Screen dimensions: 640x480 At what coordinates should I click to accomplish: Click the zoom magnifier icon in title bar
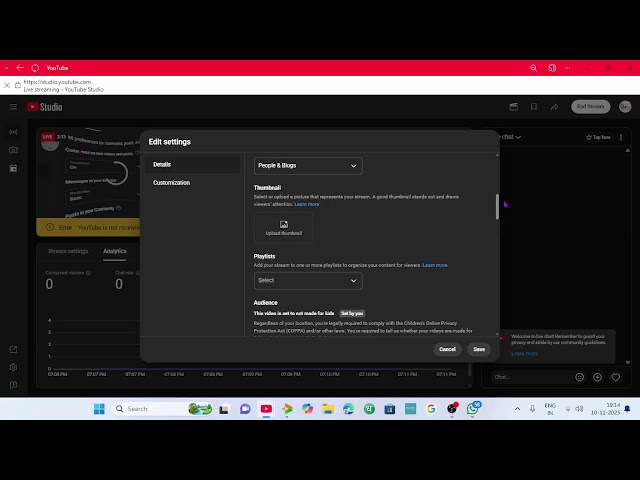(533, 68)
